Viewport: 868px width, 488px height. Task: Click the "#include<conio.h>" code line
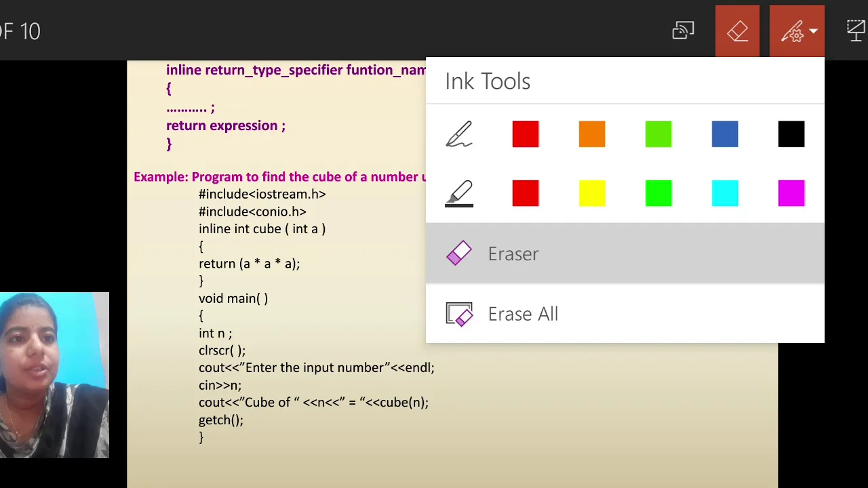tap(252, 211)
